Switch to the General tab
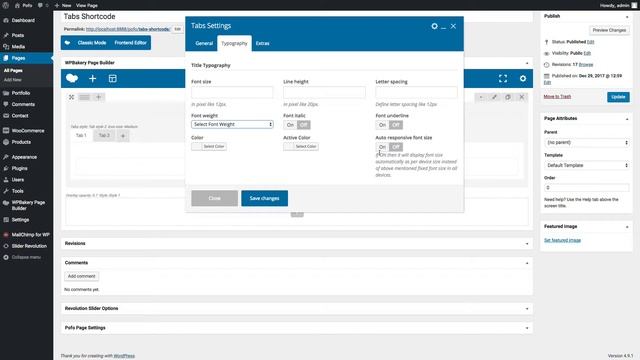The width and height of the screenshot is (640, 360). (204, 43)
